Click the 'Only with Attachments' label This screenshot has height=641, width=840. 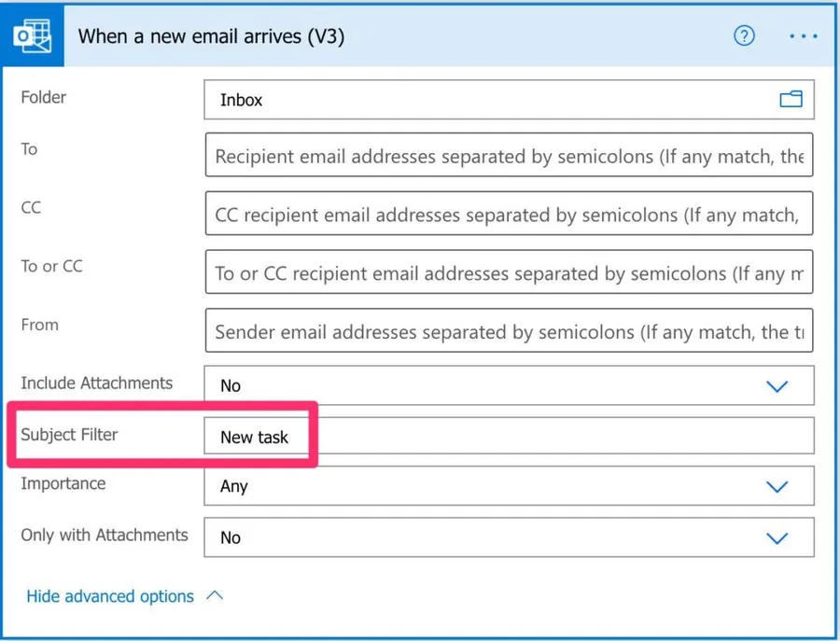pyautogui.click(x=105, y=535)
